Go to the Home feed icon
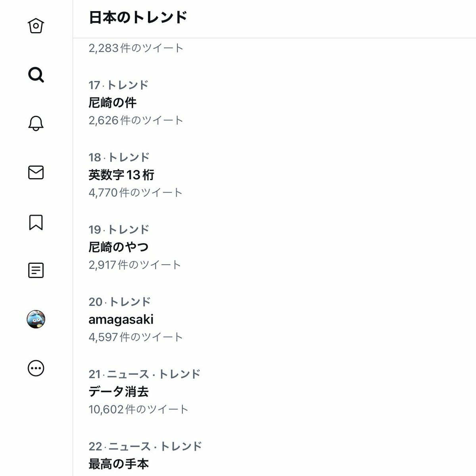Viewport: 476px width, 476px height. pyautogui.click(x=36, y=26)
